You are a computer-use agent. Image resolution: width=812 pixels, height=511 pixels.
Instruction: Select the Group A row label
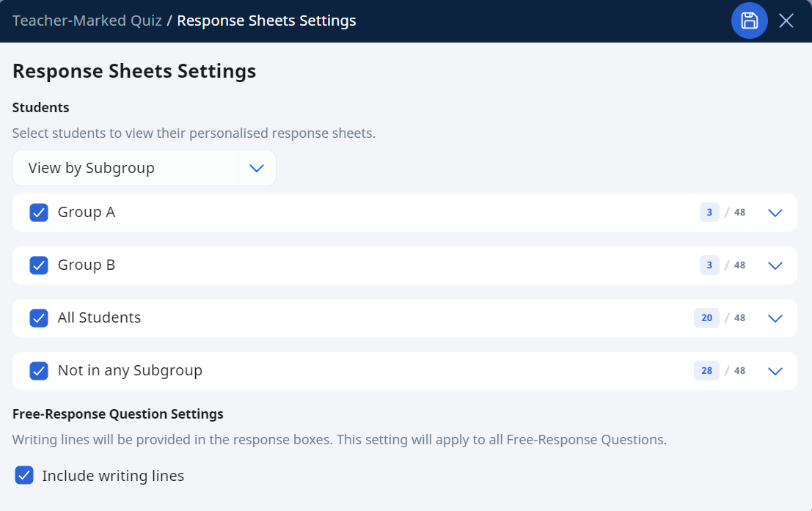87,213
